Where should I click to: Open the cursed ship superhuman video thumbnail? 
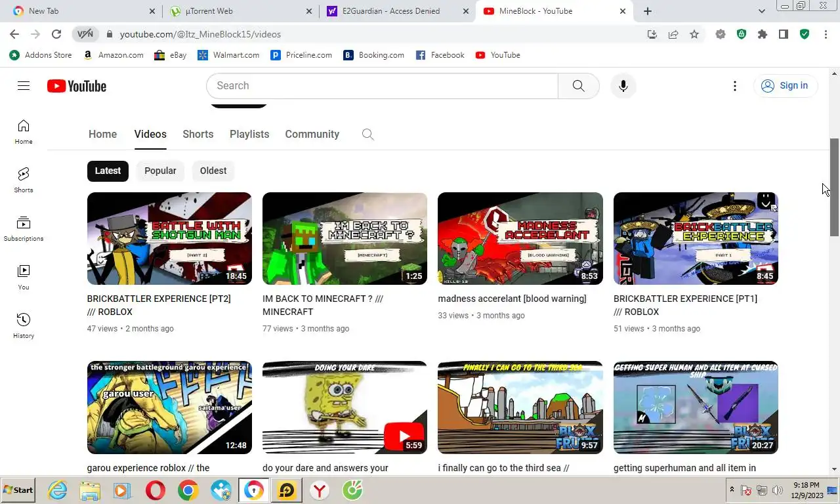[696, 407]
